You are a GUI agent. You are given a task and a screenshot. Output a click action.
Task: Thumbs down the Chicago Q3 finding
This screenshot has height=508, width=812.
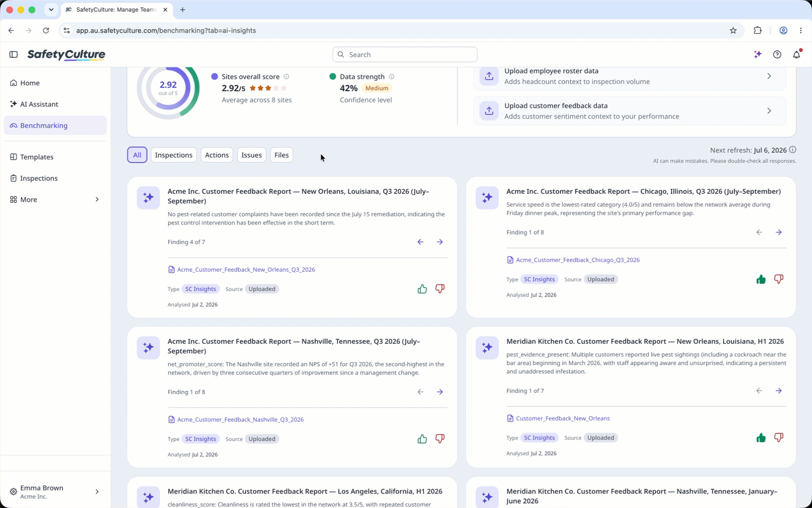pos(779,279)
